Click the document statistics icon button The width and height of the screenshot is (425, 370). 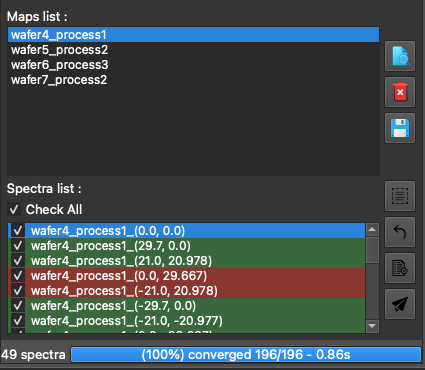pyautogui.click(x=400, y=268)
